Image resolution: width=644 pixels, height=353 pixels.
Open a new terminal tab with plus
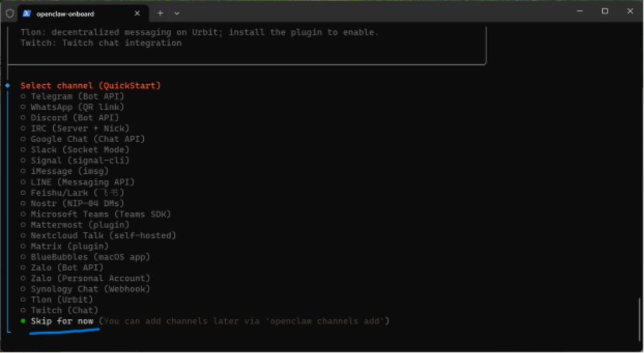coord(160,13)
